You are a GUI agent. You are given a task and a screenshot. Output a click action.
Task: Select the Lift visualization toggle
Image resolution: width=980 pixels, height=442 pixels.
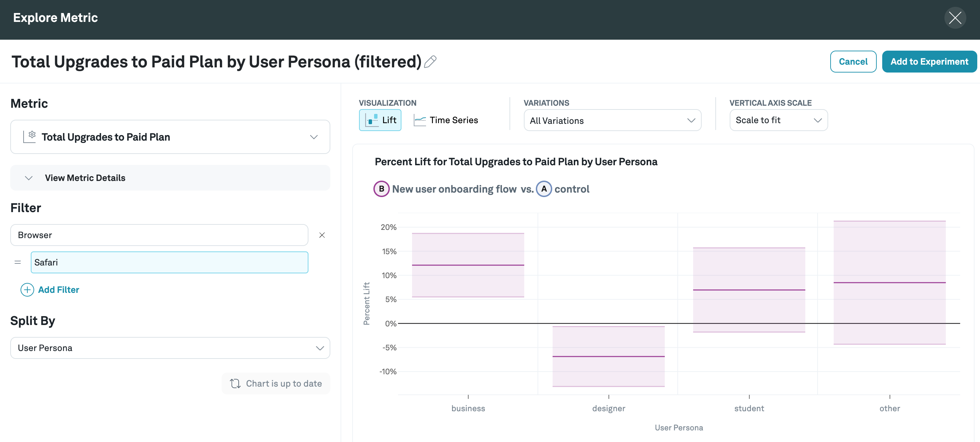[x=381, y=120]
